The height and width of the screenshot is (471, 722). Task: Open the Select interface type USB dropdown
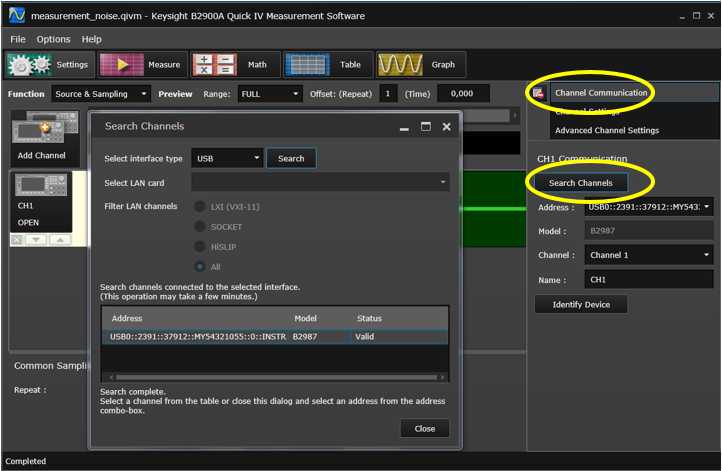tap(227, 159)
